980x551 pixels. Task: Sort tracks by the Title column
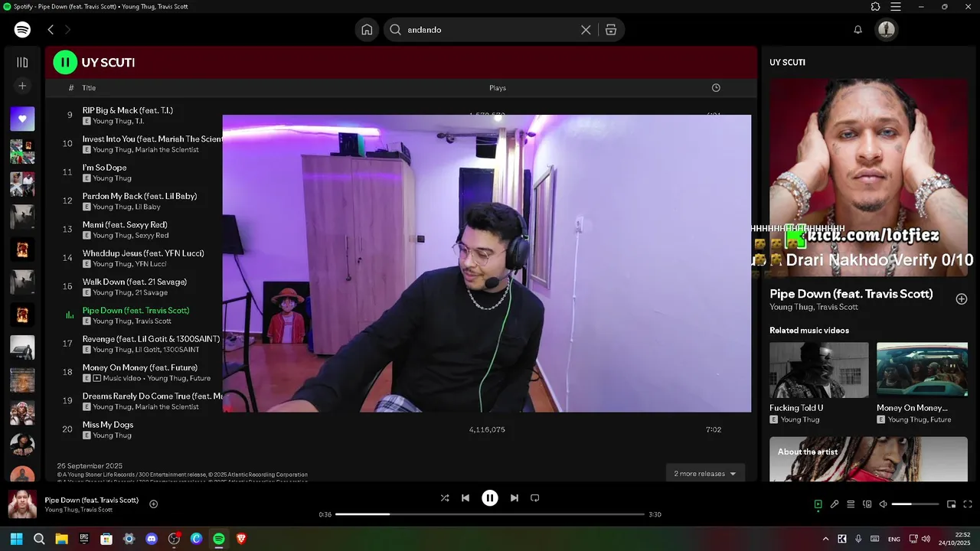(89, 88)
